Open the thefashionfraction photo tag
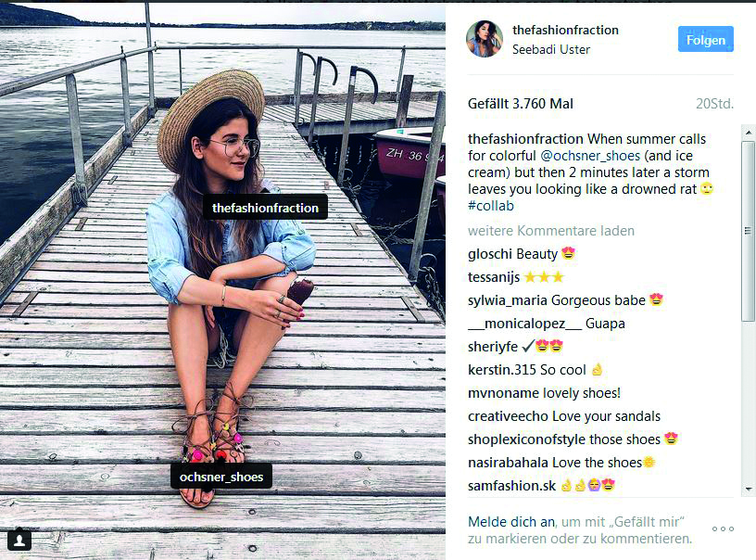The height and width of the screenshot is (560, 756). (x=265, y=208)
